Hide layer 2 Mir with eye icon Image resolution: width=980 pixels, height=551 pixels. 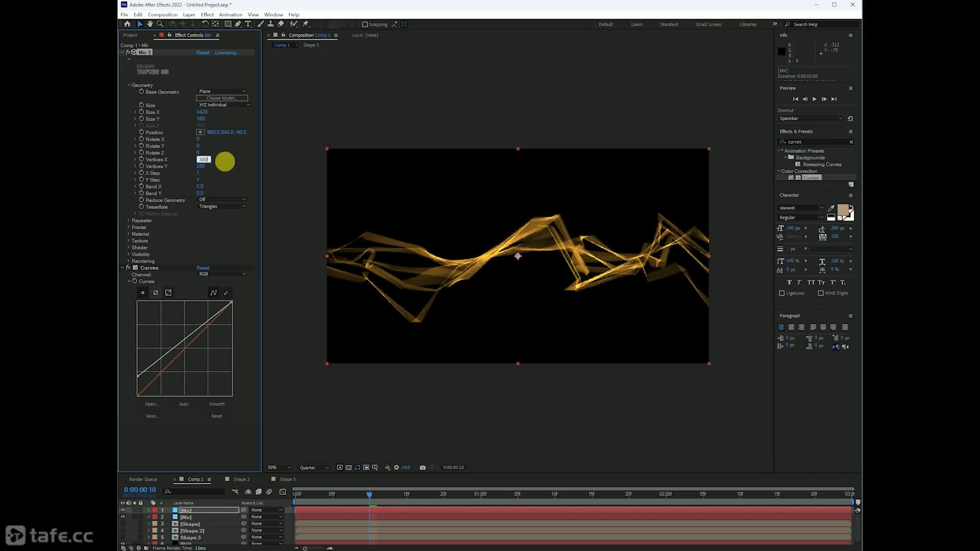click(x=122, y=517)
